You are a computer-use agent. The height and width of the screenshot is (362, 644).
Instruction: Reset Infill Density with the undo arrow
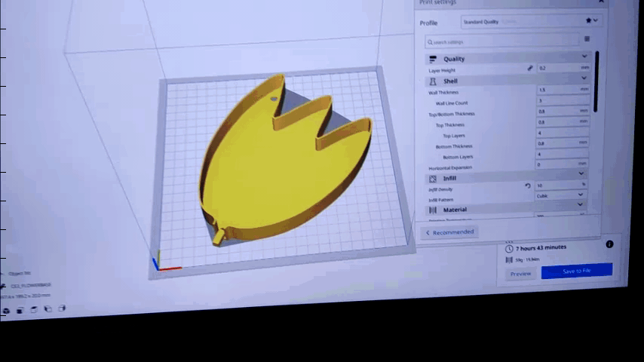(528, 186)
